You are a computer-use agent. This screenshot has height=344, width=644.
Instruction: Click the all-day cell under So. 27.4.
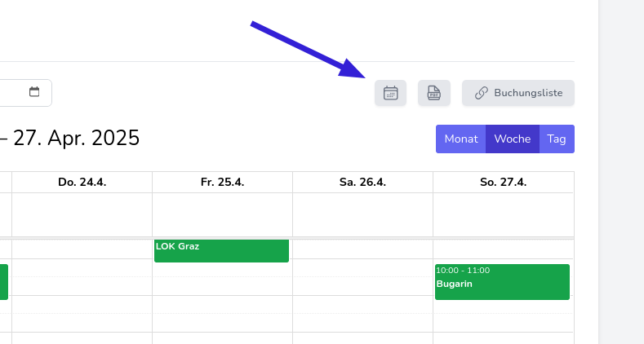click(503, 214)
